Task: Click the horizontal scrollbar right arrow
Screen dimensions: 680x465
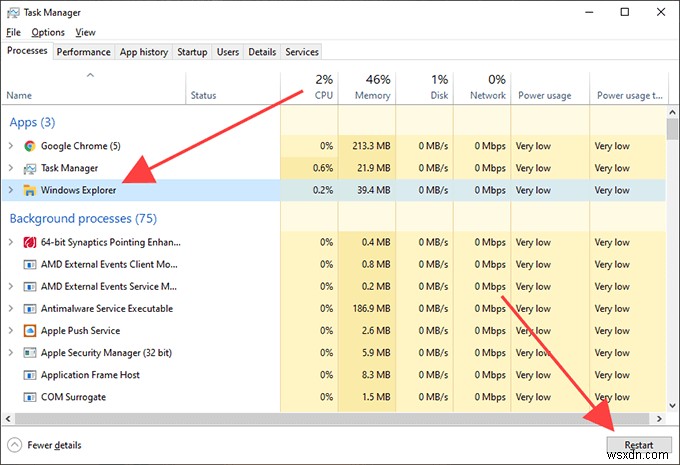Action: (x=659, y=419)
